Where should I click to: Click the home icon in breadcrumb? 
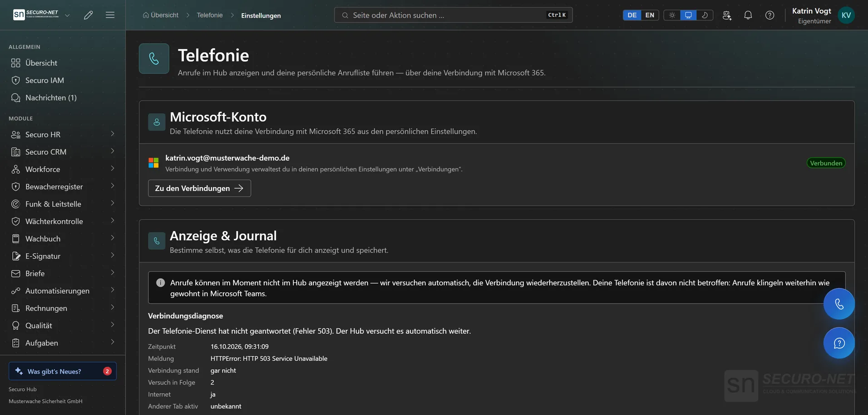[x=146, y=15]
